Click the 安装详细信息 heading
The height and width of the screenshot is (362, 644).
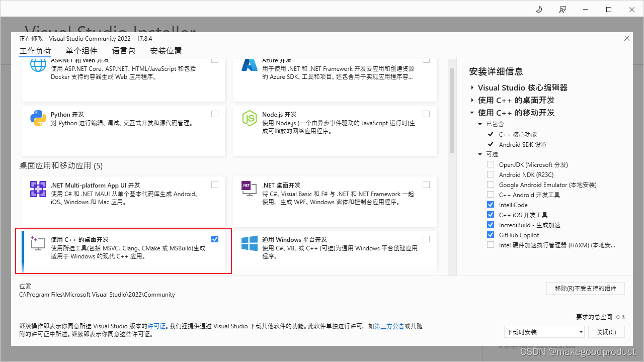point(496,71)
